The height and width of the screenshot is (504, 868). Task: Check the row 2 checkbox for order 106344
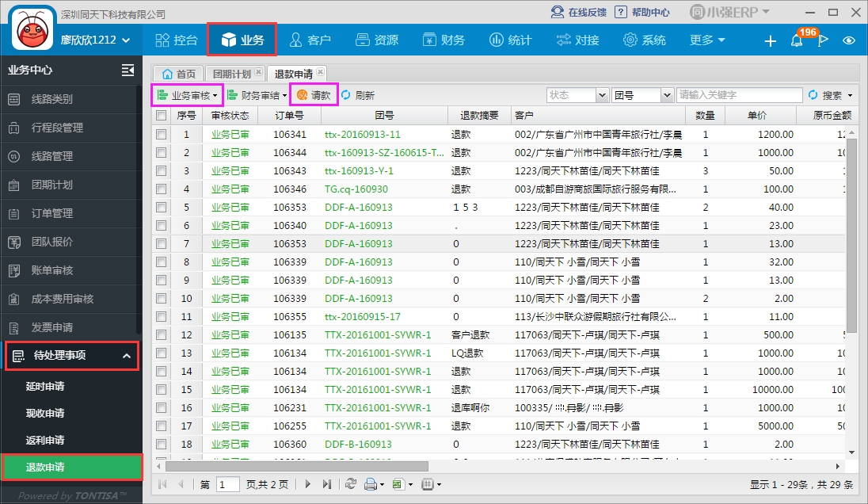(161, 152)
